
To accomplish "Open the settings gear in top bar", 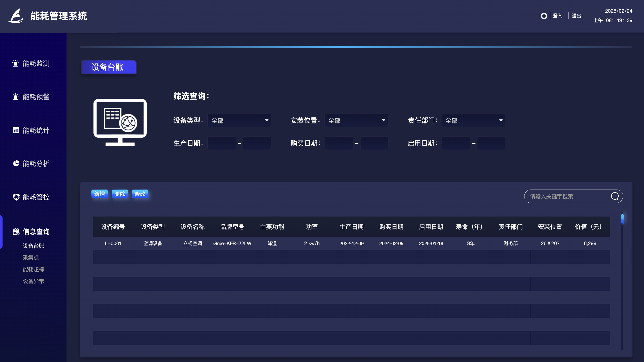I will tap(544, 16).
